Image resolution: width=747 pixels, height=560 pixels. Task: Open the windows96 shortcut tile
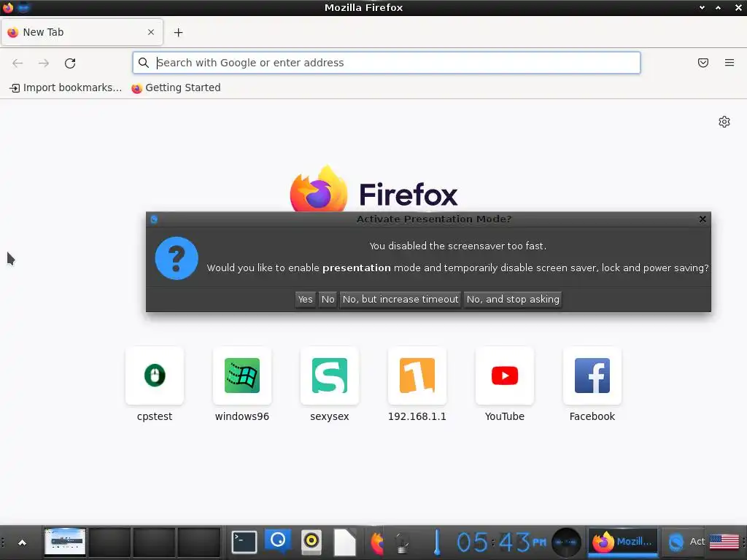click(242, 385)
